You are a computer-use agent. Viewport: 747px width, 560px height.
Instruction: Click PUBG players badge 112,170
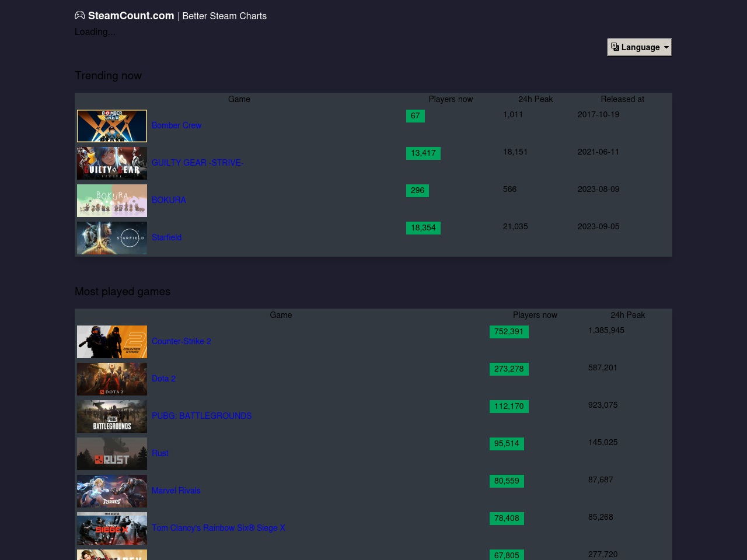click(509, 407)
